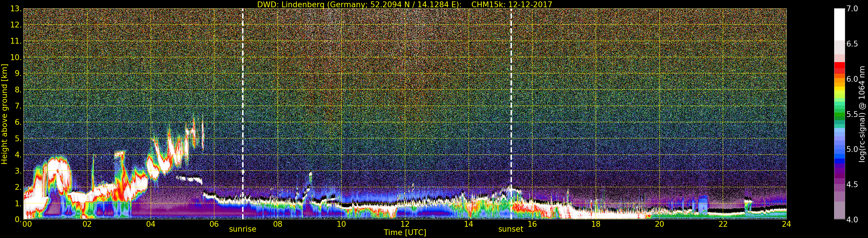Image resolution: width=868 pixels, height=238 pixels.
Task: Click the "Time [UTC]" axis label
Action: pos(405,232)
